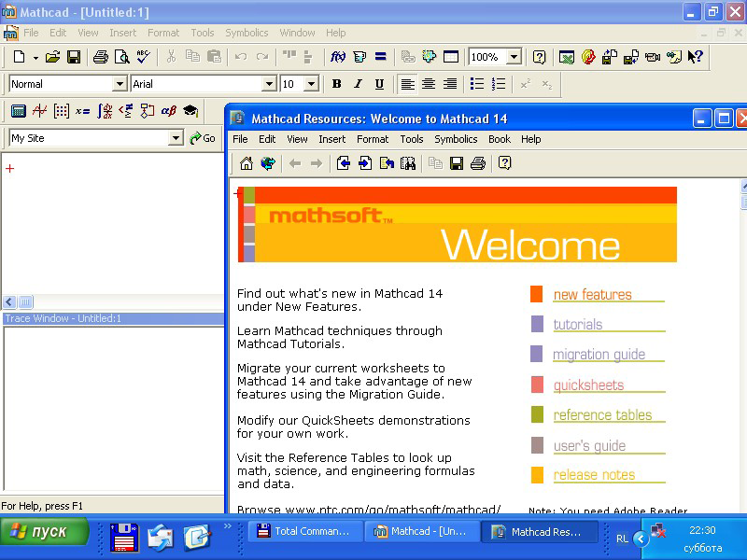This screenshot has width=747, height=560.
Task: Open the tutorials link
Action: tap(577, 325)
